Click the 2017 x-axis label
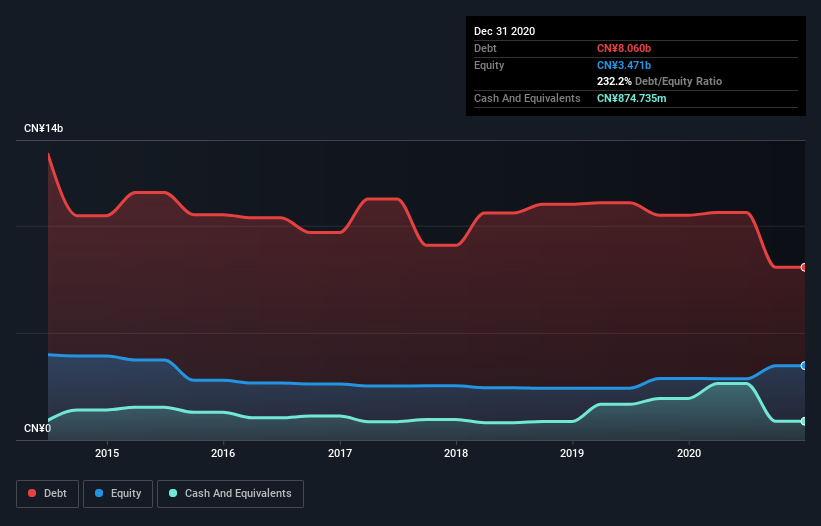Viewport: 821px width, 526px height. coord(340,453)
